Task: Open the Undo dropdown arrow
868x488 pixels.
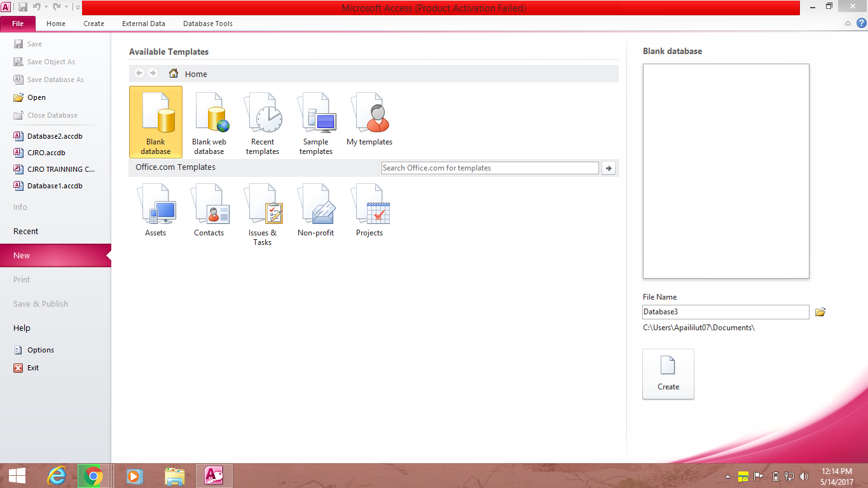Action: pyautogui.click(x=46, y=8)
